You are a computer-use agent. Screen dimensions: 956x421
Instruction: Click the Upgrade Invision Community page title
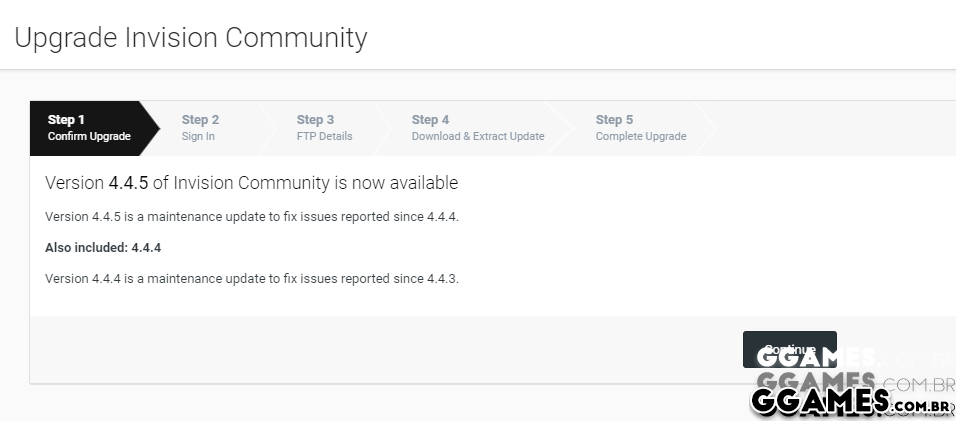(x=191, y=38)
